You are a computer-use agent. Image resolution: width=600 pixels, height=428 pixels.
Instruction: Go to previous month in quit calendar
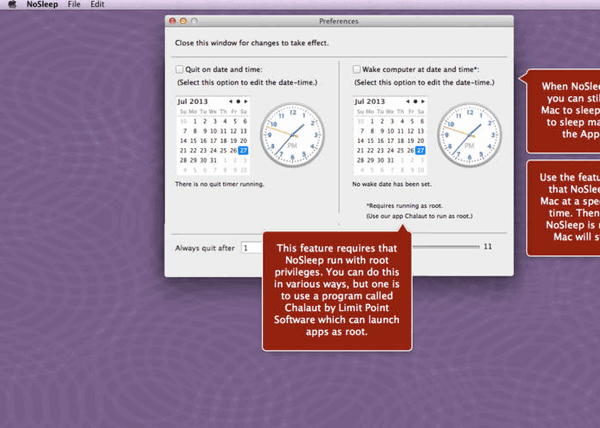click(x=230, y=101)
